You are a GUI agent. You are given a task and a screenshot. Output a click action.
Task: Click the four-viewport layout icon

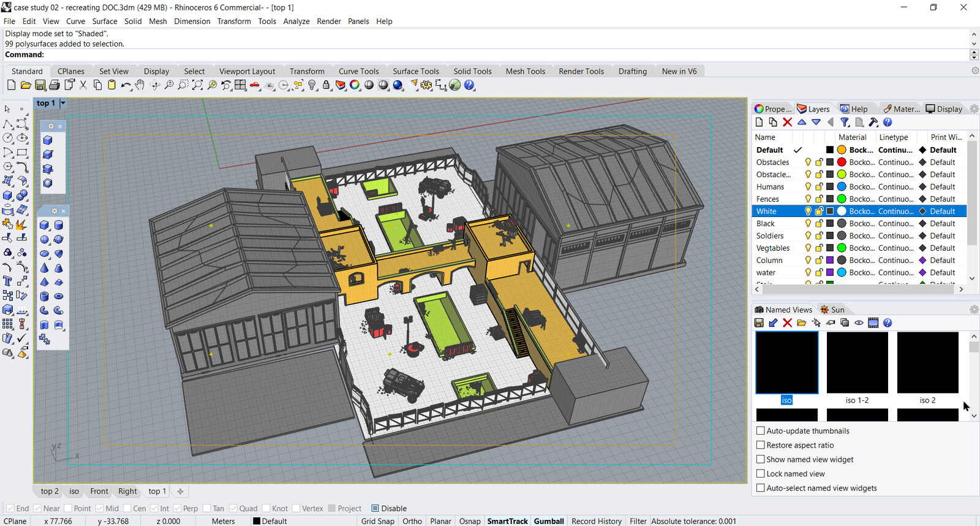coord(240,85)
